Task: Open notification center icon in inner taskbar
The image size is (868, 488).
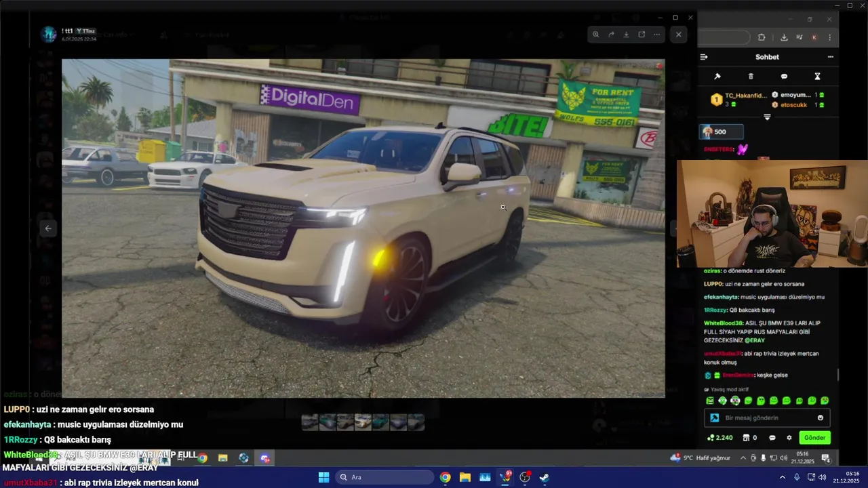Action: point(825,458)
